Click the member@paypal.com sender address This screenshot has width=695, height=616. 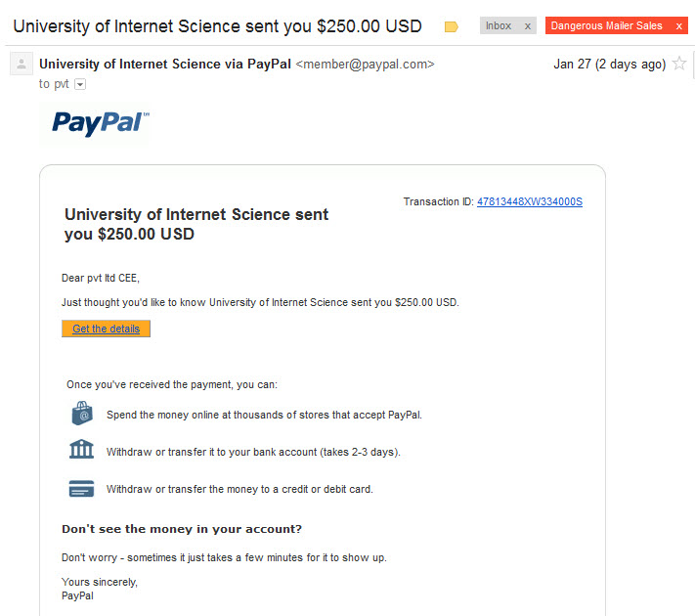click(x=366, y=64)
